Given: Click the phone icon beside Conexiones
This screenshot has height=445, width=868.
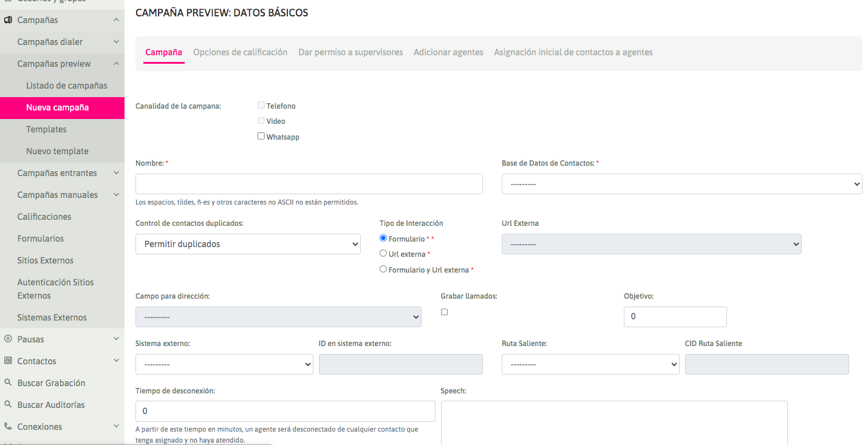Looking at the screenshot, I should (8, 427).
